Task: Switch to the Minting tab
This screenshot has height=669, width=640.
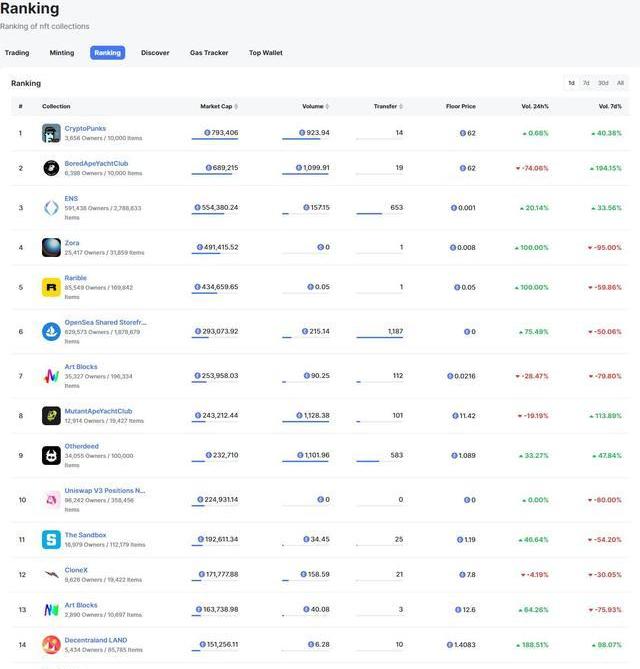Action: pyautogui.click(x=62, y=53)
